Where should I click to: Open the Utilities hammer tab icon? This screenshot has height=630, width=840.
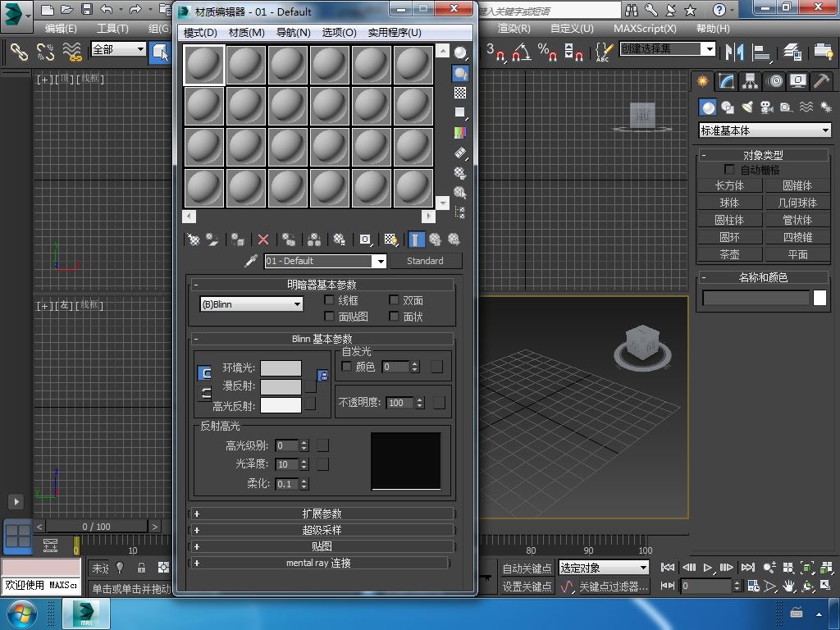point(820,81)
